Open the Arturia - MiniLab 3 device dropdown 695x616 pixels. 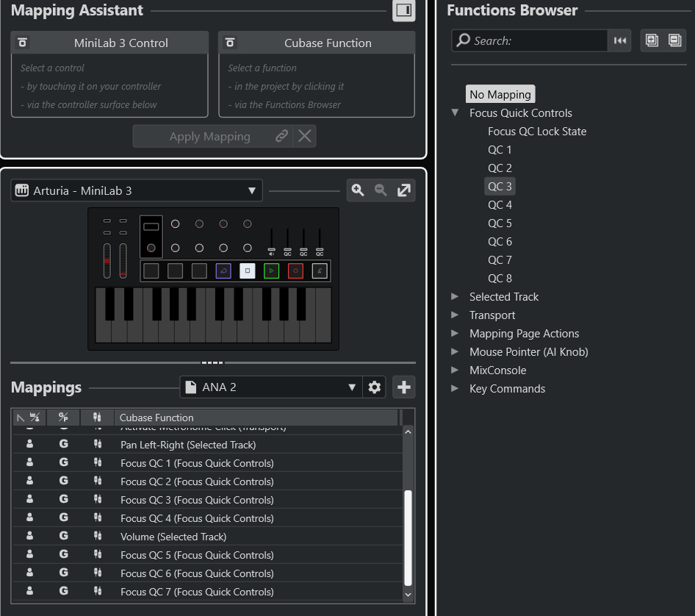(137, 191)
